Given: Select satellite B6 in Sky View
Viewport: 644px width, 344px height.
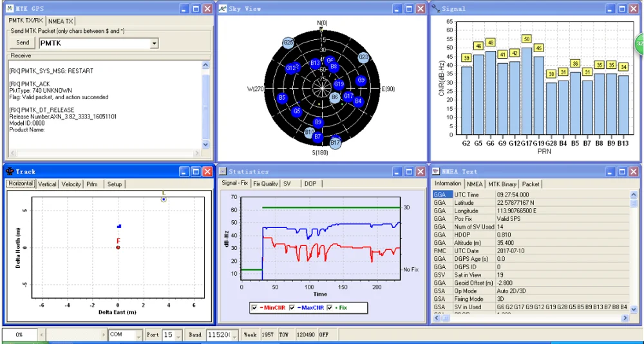Looking at the screenshot, I should coord(335,97).
